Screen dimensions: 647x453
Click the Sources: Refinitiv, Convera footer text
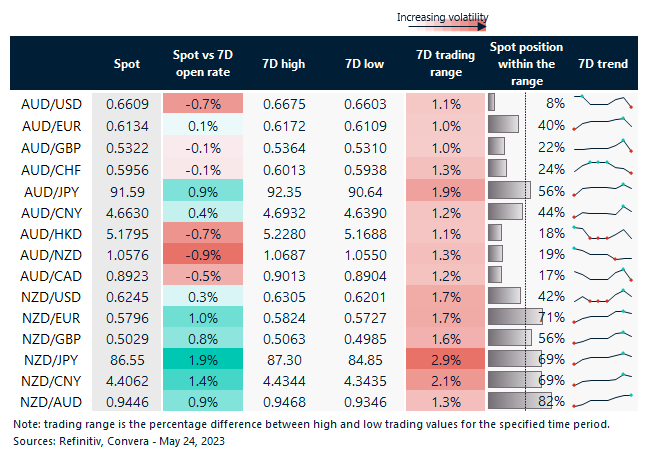click(x=130, y=439)
